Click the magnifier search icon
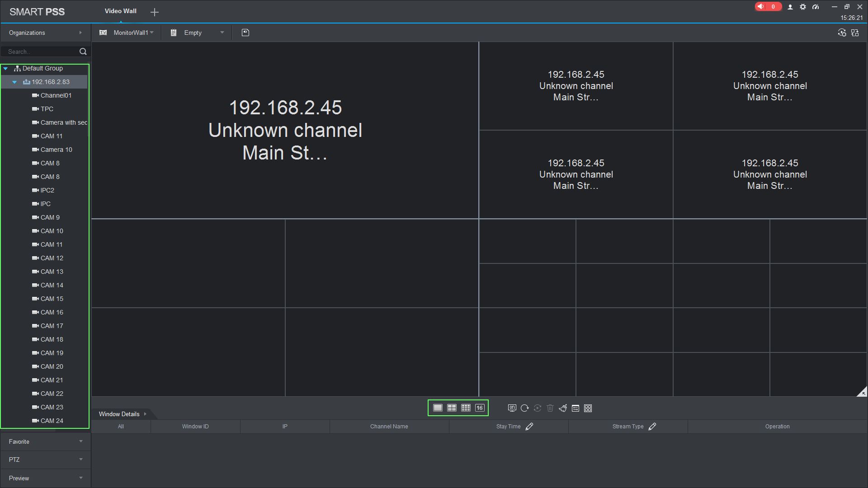The width and height of the screenshot is (868, 488). tap(83, 52)
